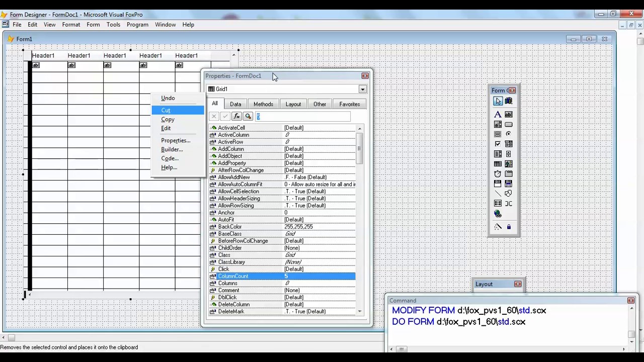Toggle the Button Lock padlock icon
The image size is (644, 362).
click(x=509, y=227)
